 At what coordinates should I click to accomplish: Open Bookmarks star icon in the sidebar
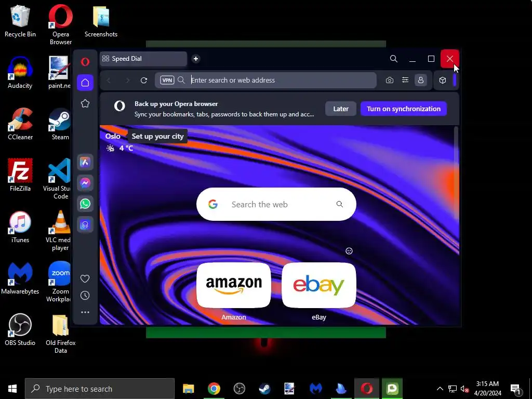(85, 103)
